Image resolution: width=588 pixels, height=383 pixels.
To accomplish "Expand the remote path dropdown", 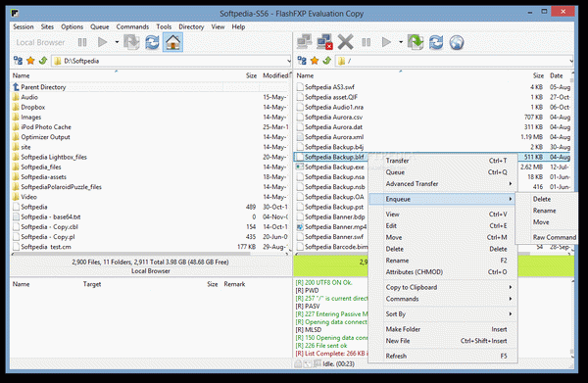I will pos(570,61).
